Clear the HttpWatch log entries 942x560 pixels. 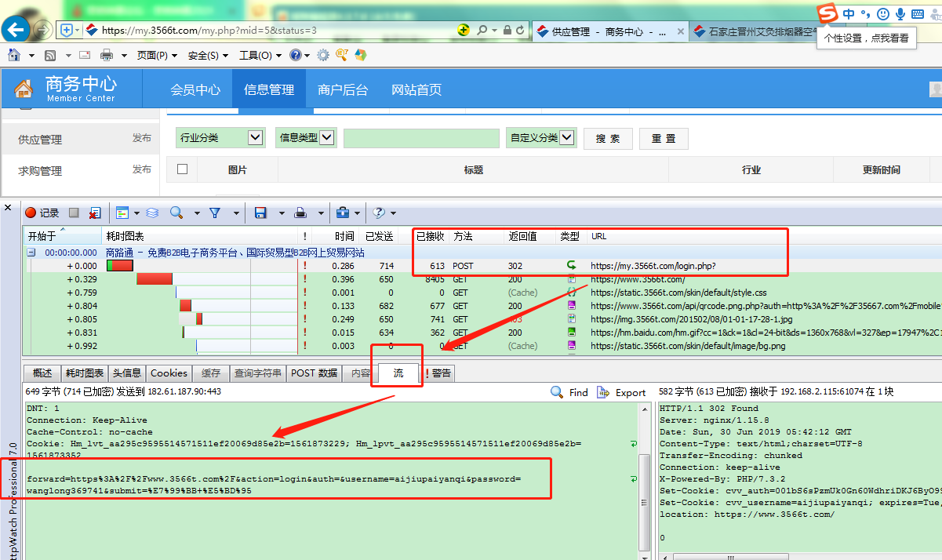click(94, 213)
